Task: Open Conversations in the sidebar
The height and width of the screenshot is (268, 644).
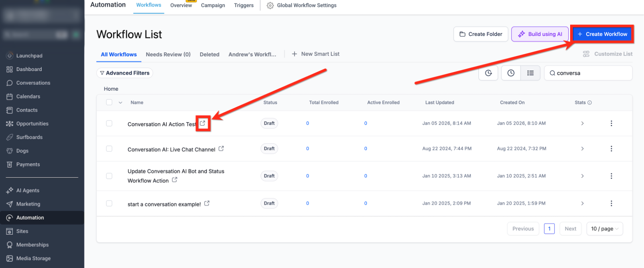Action: [33, 83]
